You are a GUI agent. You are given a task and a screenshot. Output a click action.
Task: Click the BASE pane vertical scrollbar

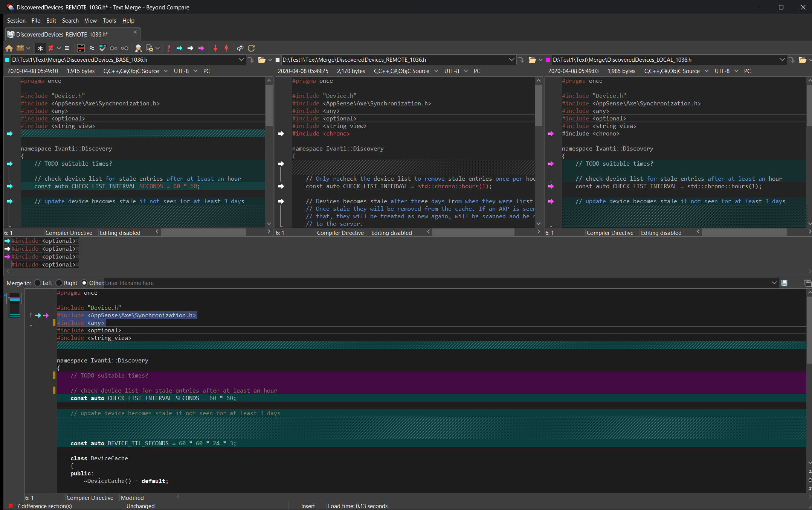269,152
